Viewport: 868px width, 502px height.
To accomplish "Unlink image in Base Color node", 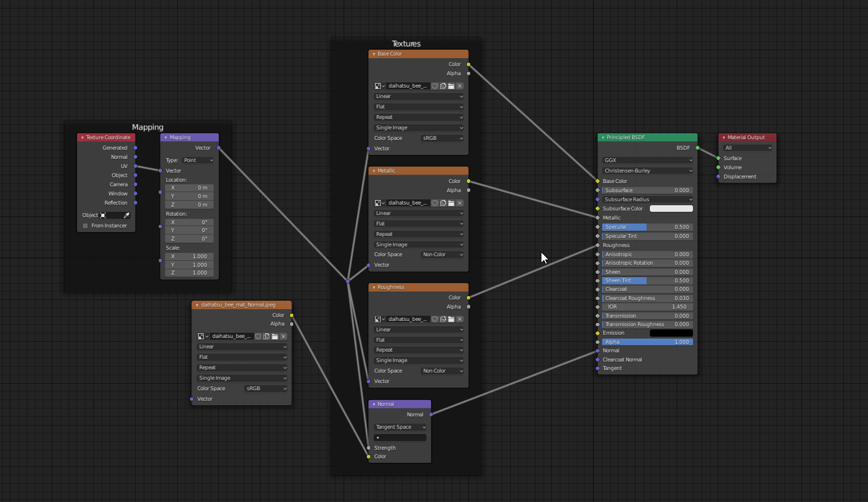I will click(460, 86).
